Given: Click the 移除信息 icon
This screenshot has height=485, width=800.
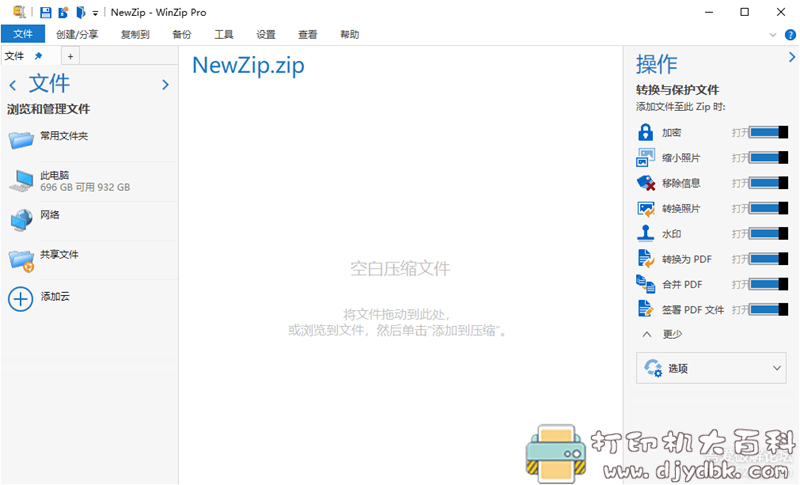Looking at the screenshot, I should coord(646,183).
